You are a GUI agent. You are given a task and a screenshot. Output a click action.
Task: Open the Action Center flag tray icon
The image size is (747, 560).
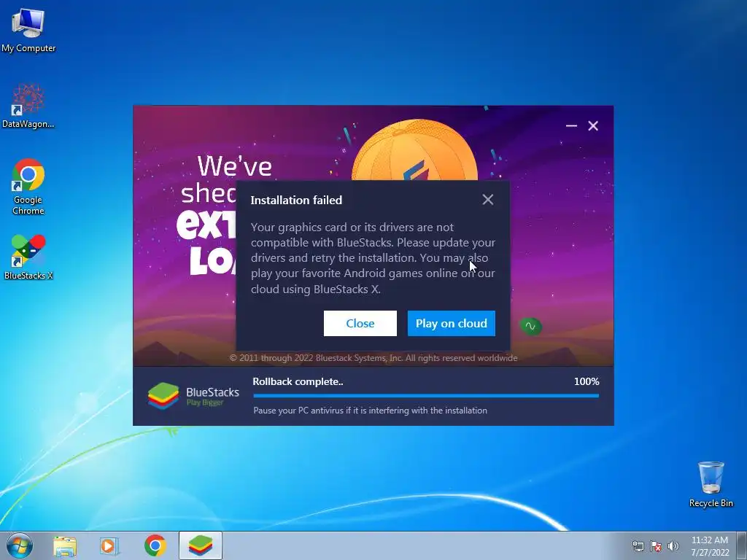click(x=656, y=546)
